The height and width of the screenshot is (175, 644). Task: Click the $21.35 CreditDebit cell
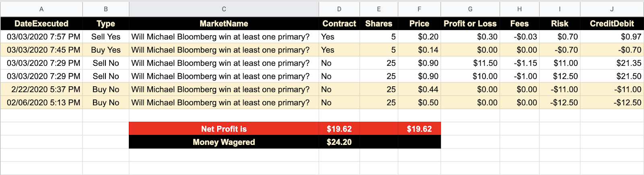coord(612,63)
